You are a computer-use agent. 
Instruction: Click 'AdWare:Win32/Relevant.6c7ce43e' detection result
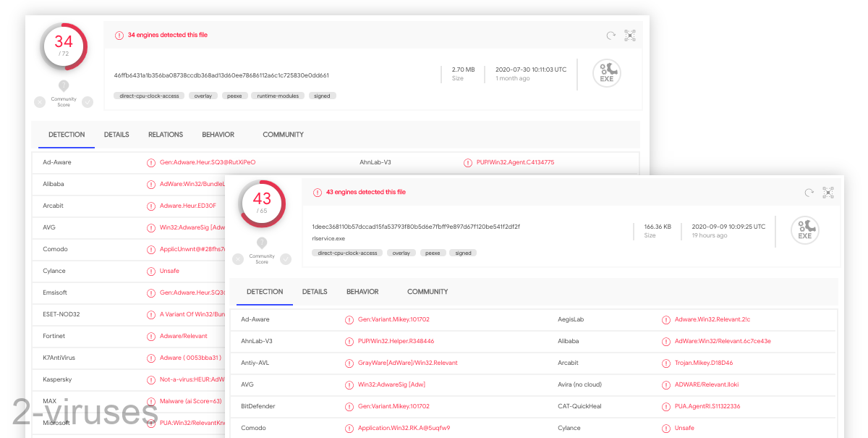pos(723,341)
